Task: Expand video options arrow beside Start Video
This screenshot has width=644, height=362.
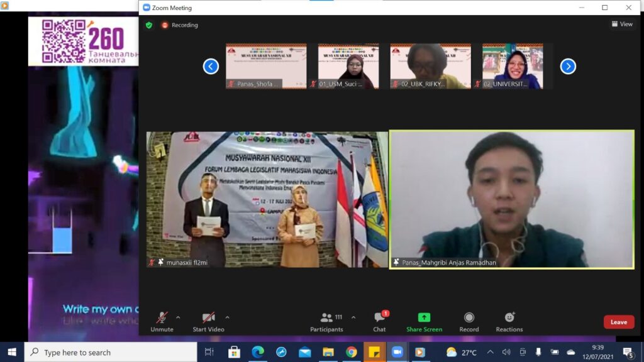Action: (x=227, y=317)
